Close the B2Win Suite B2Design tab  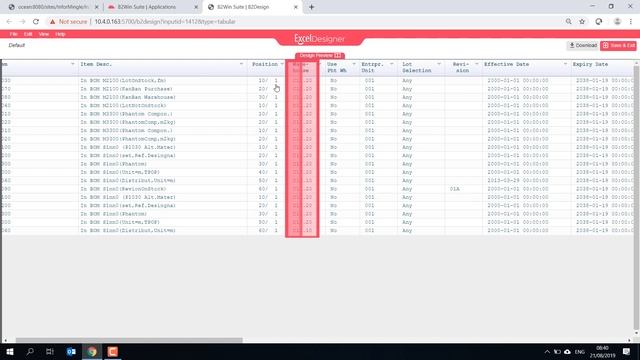pos(296,7)
